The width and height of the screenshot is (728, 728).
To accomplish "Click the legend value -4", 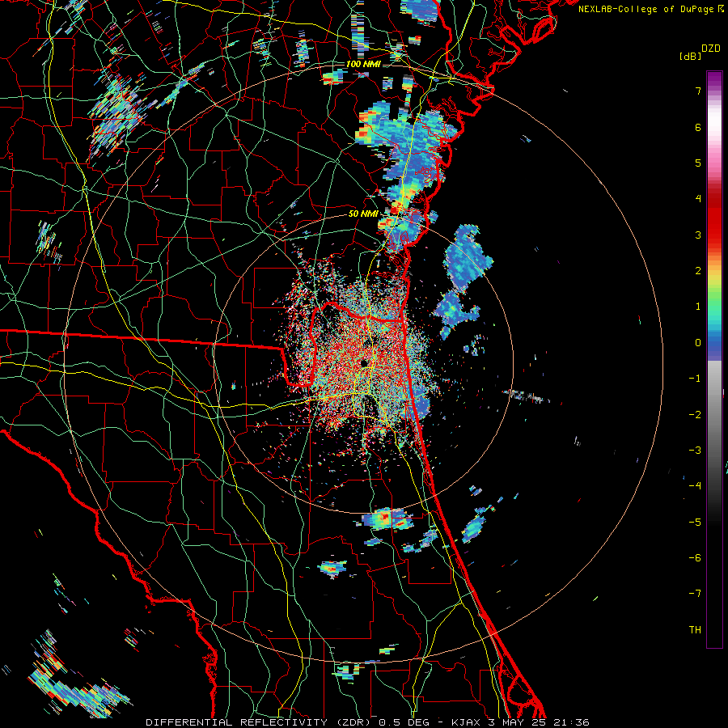I will (x=695, y=485).
